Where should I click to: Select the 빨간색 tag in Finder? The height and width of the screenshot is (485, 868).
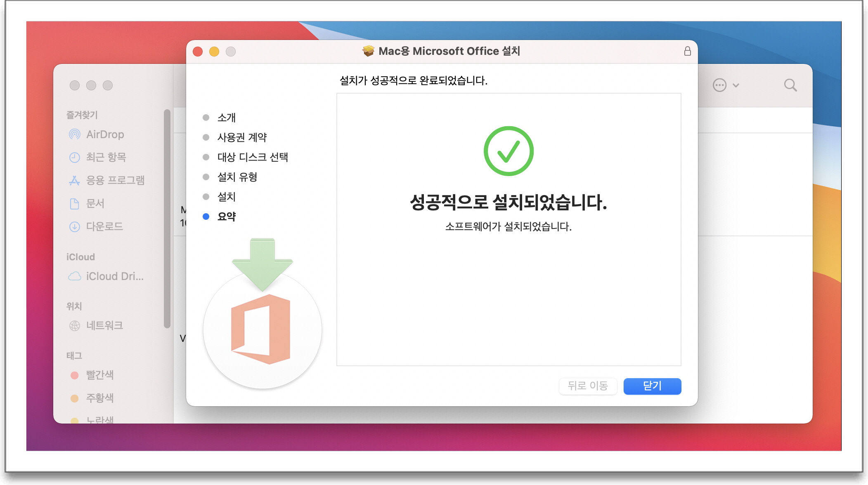pos(99,375)
